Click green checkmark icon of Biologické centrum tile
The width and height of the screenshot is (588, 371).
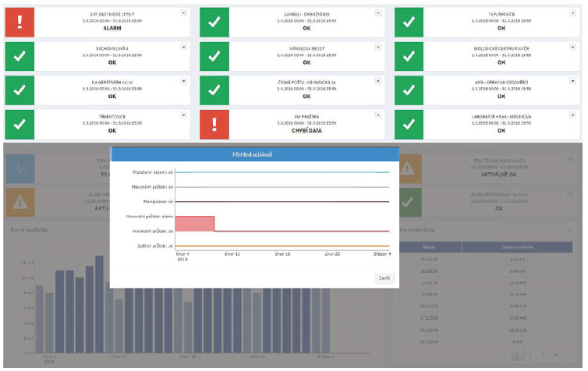tap(409, 57)
